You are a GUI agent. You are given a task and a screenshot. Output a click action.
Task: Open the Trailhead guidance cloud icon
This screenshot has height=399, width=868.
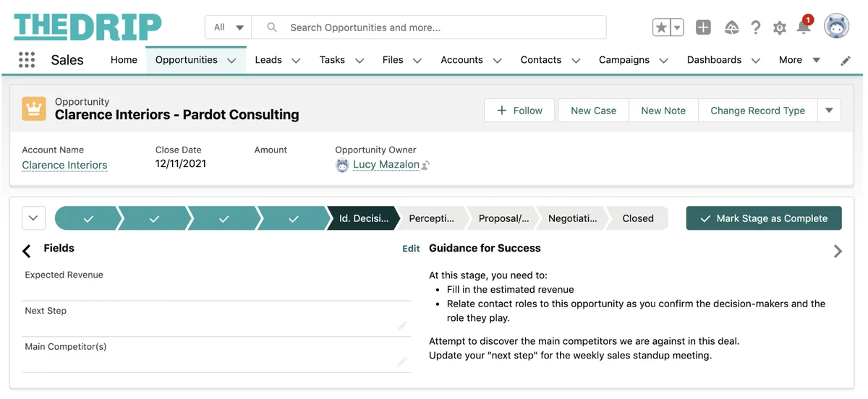732,27
